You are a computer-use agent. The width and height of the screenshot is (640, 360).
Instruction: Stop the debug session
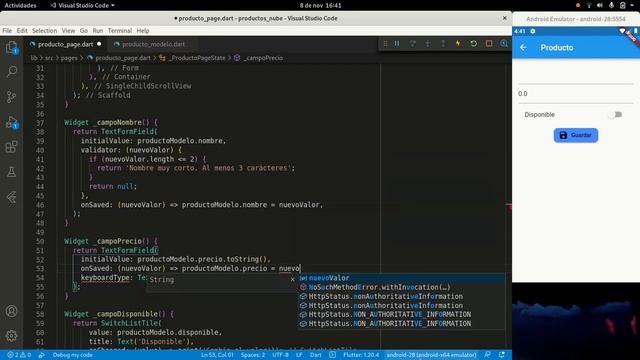[489, 44]
